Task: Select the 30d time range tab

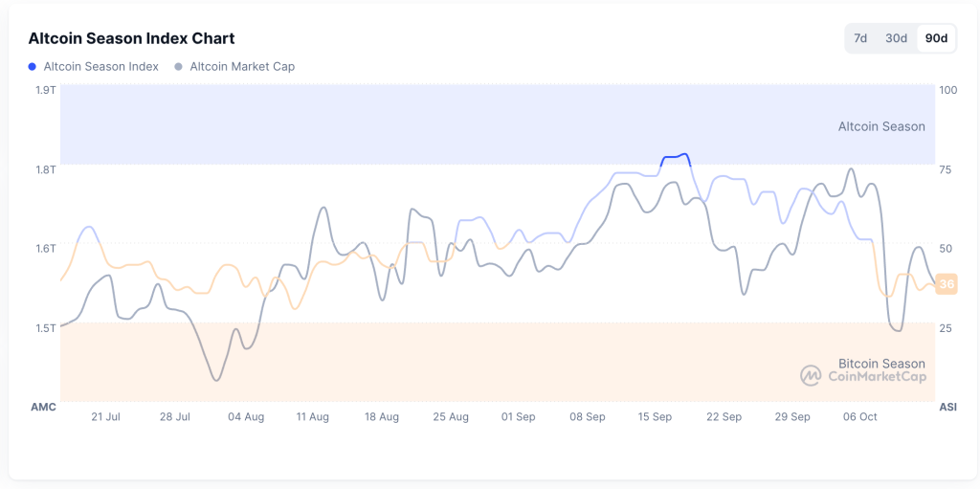Action: pyautogui.click(x=896, y=38)
